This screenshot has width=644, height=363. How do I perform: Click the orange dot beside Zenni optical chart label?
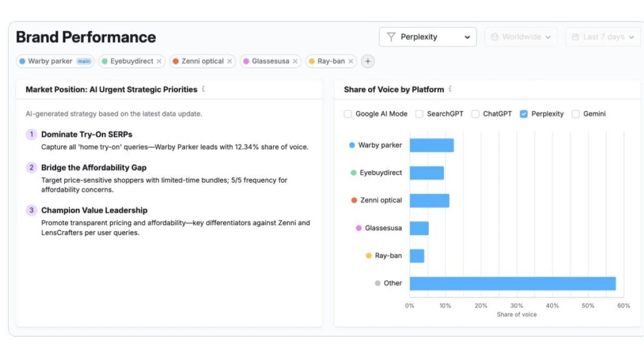coord(354,200)
